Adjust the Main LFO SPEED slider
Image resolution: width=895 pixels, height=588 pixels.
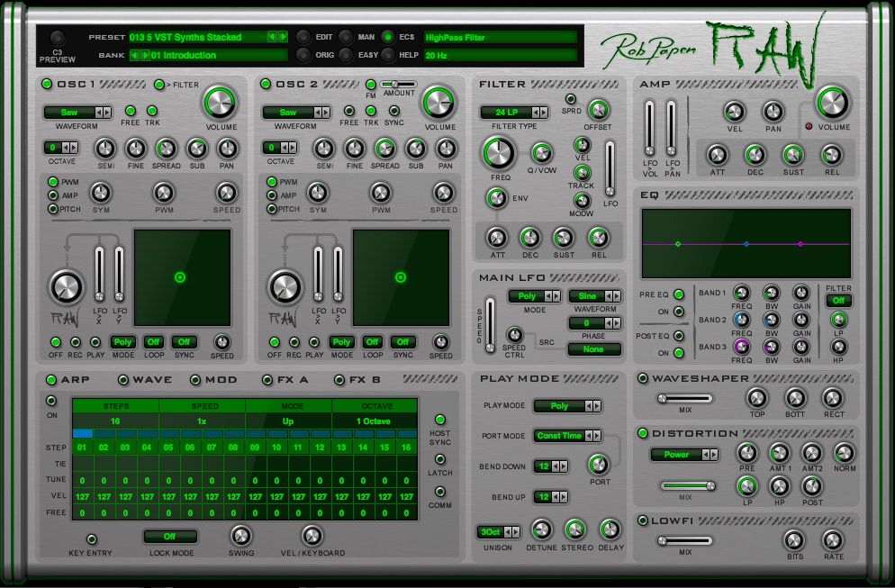point(491,325)
